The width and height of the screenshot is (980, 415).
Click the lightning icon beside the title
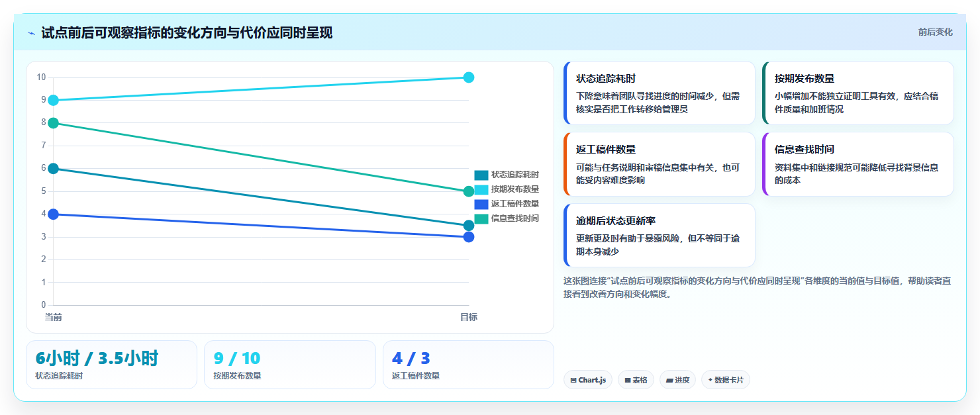coord(31,33)
